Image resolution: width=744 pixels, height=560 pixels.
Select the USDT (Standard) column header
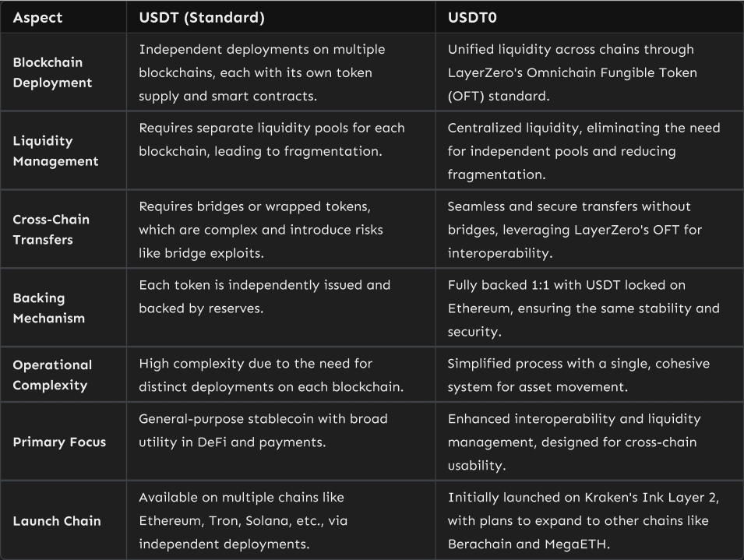202,18
